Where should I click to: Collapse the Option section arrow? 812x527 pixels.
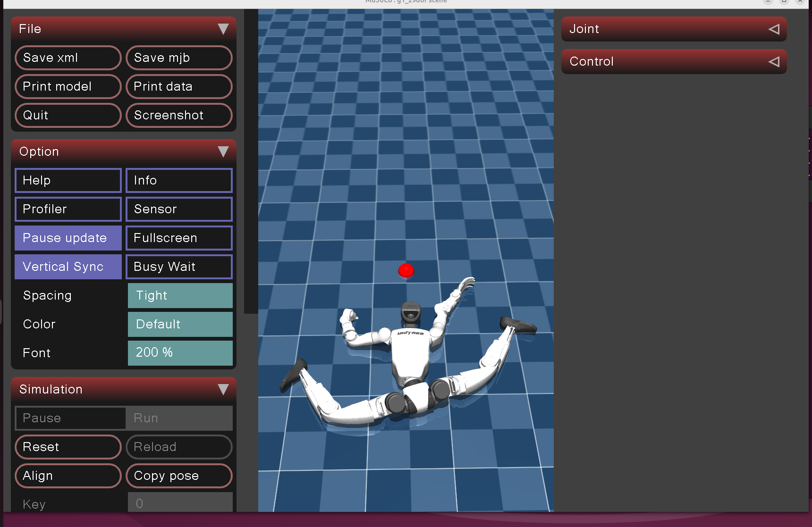pos(223,151)
